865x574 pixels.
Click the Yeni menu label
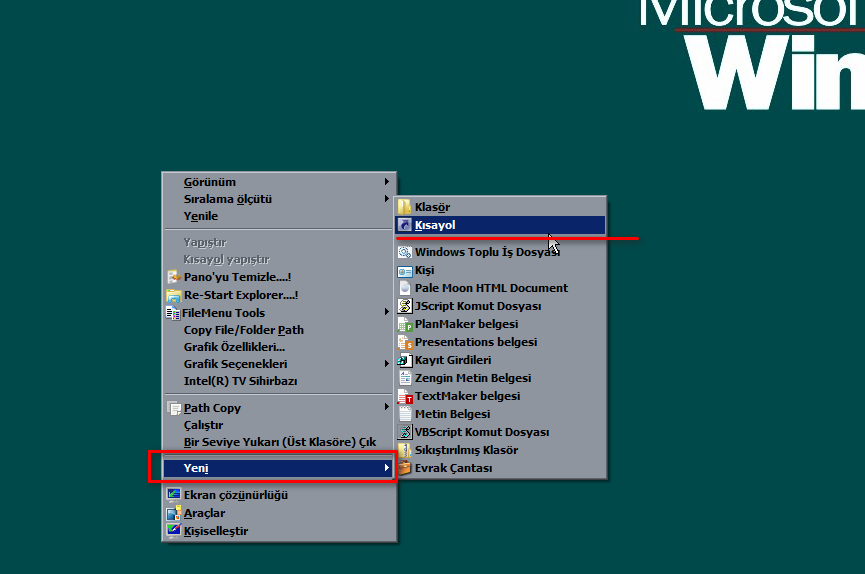(x=196, y=468)
